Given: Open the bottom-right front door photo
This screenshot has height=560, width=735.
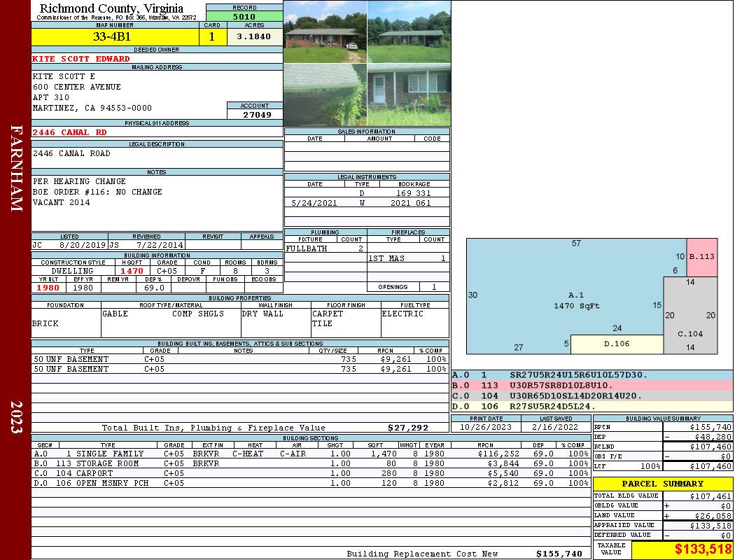Looking at the screenshot, I should (x=409, y=94).
